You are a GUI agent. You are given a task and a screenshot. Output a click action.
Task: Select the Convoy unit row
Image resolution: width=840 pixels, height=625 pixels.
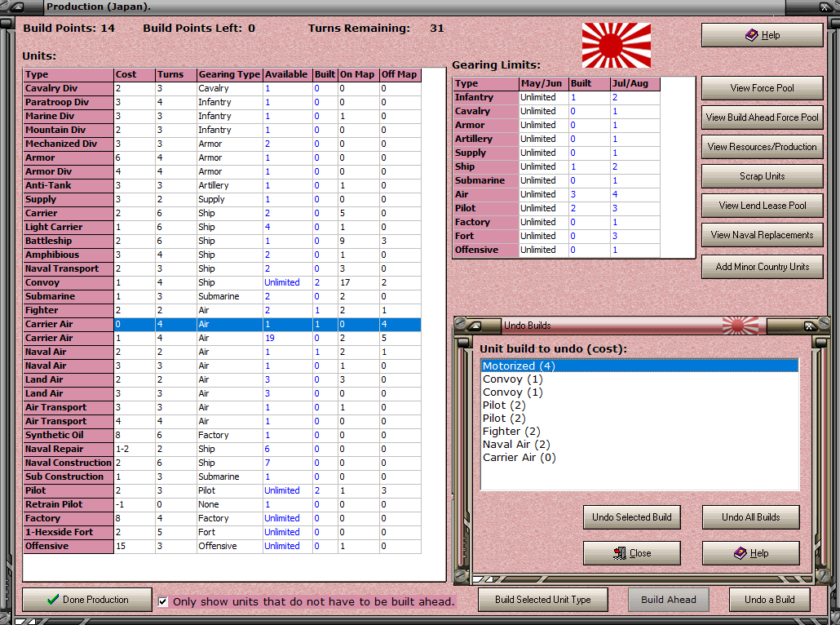tap(223, 282)
